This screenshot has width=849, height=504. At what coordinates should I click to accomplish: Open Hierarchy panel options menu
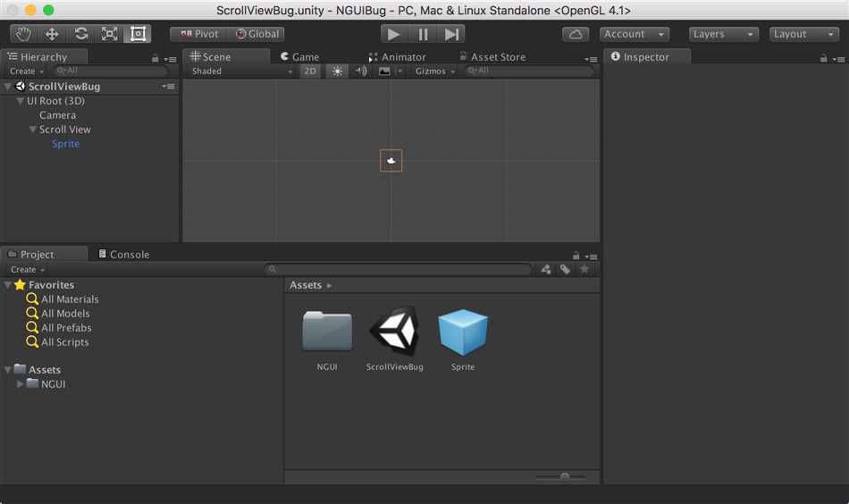pyautogui.click(x=171, y=59)
